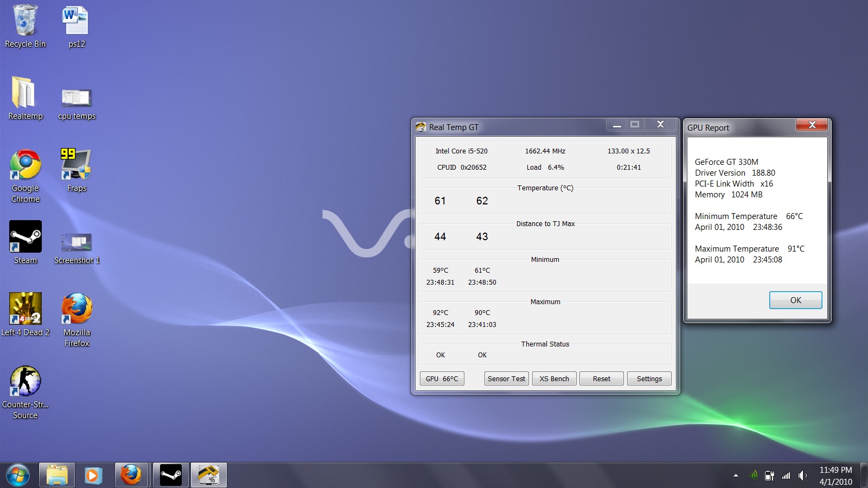Open the Recycle Bin desktop icon

(25, 27)
